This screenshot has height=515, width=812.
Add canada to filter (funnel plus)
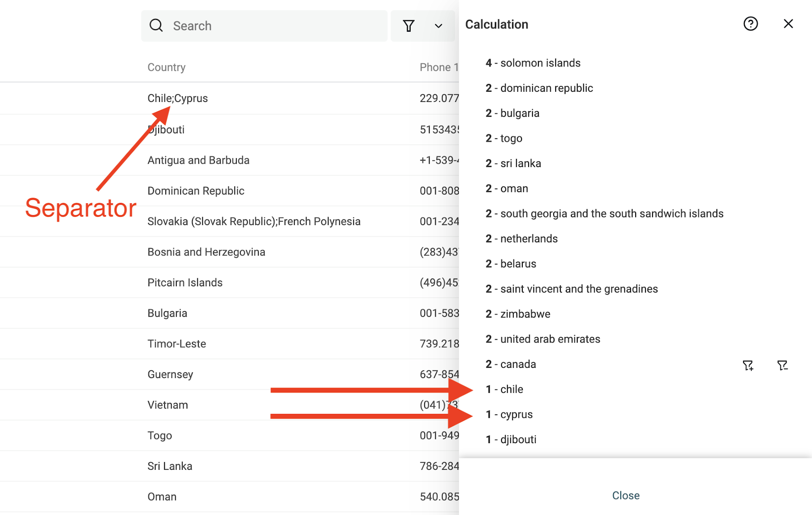[748, 365]
